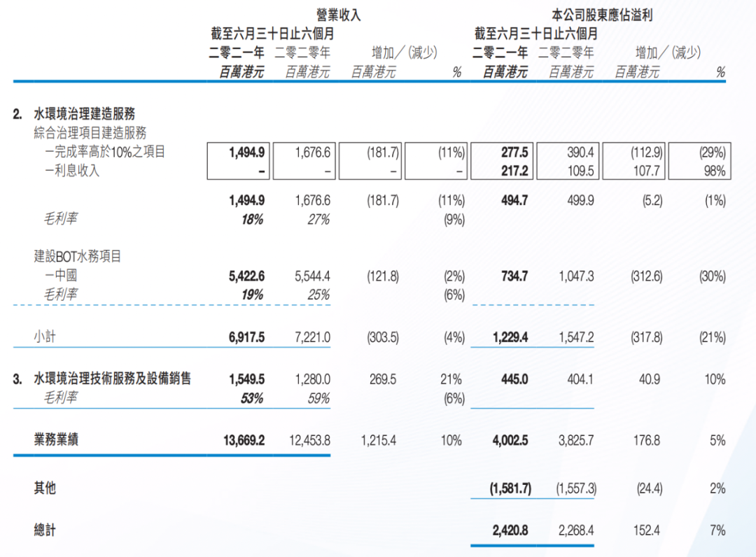Click the 建設BOT水務項目 row label

point(77,257)
